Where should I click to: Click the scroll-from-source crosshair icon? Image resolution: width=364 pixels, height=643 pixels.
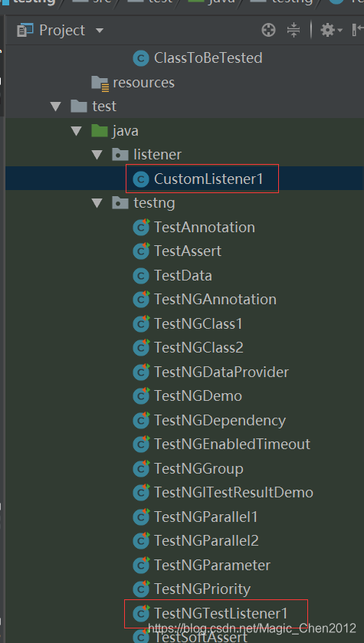[x=268, y=30]
